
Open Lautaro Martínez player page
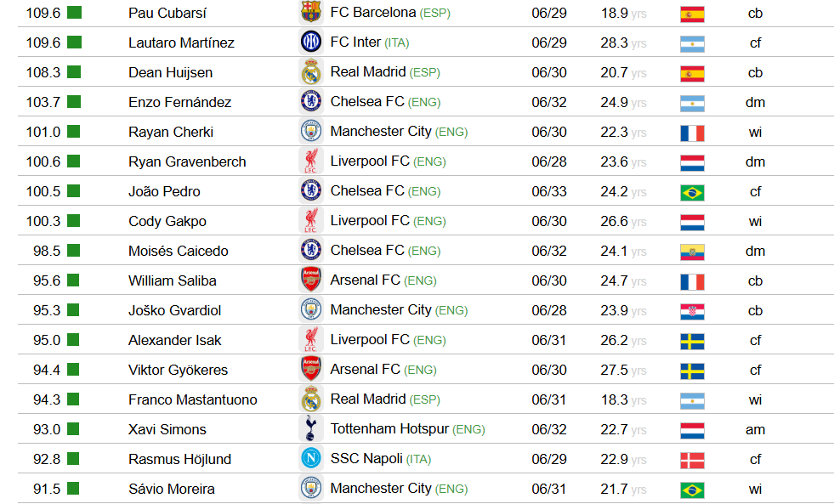[x=181, y=42]
